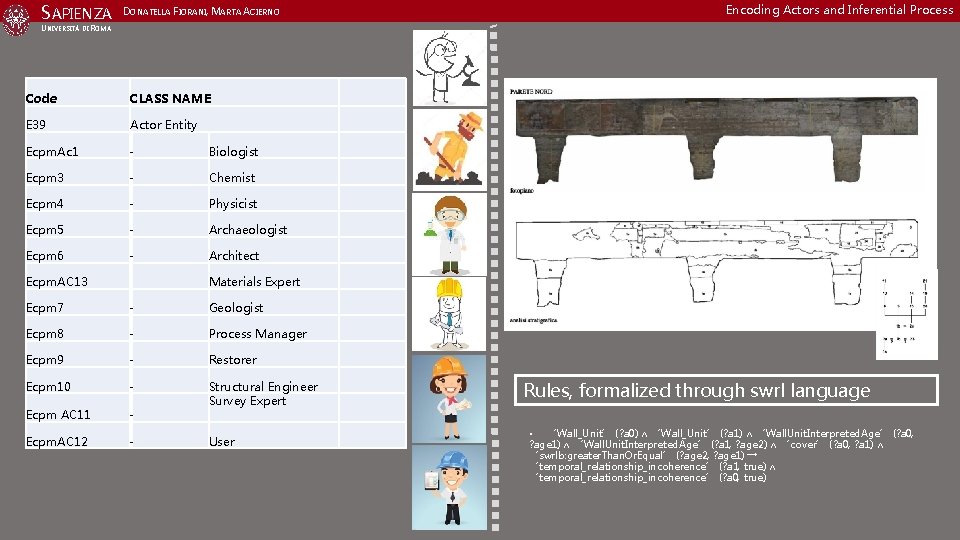The width and height of the screenshot is (960, 540).
Task: Click the 'Archaeologist' class name
Action: click(x=248, y=230)
